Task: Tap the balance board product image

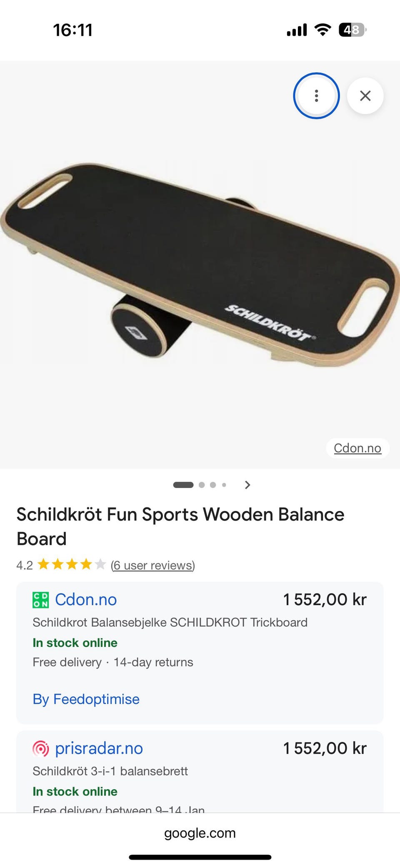Action: point(200,265)
